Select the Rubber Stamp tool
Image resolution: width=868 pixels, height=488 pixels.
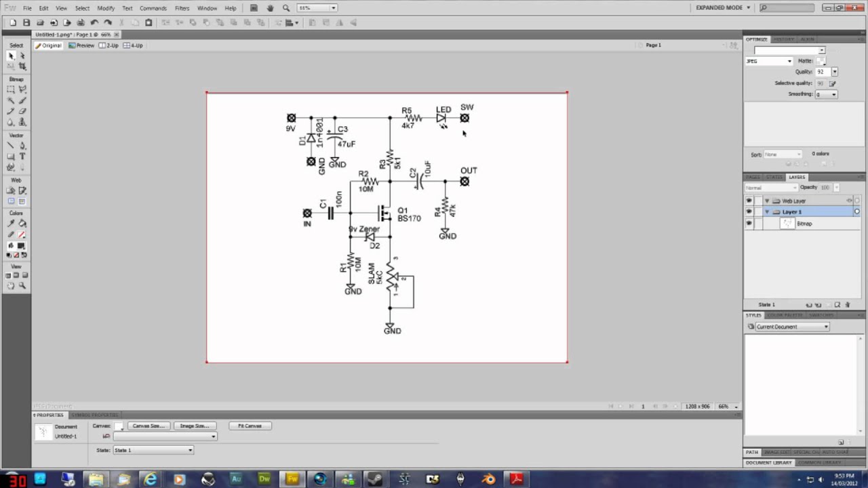click(22, 123)
